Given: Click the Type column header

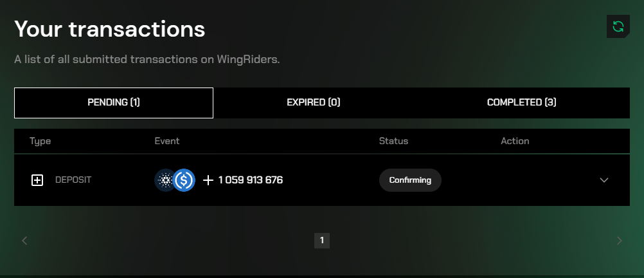Looking at the screenshot, I should tap(40, 141).
